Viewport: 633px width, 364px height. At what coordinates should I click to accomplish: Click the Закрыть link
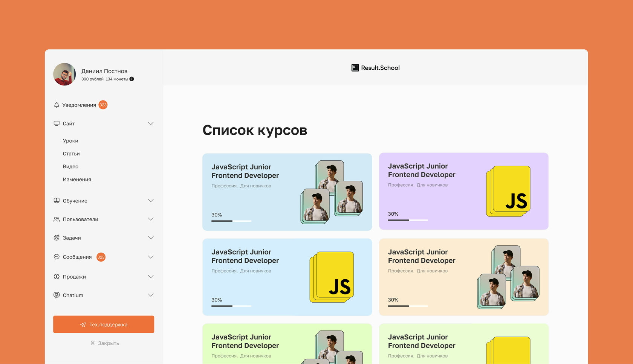pyautogui.click(x=109, y=343)
